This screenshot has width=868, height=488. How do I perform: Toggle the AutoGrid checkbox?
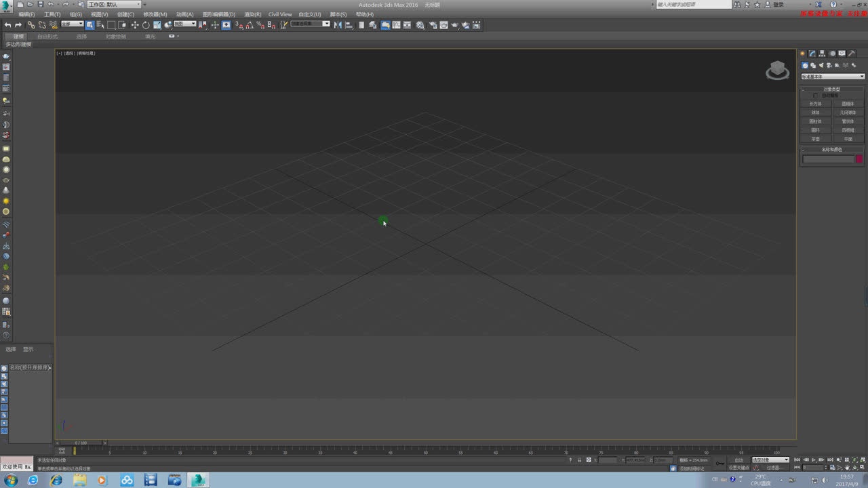(x=815, y=96)
